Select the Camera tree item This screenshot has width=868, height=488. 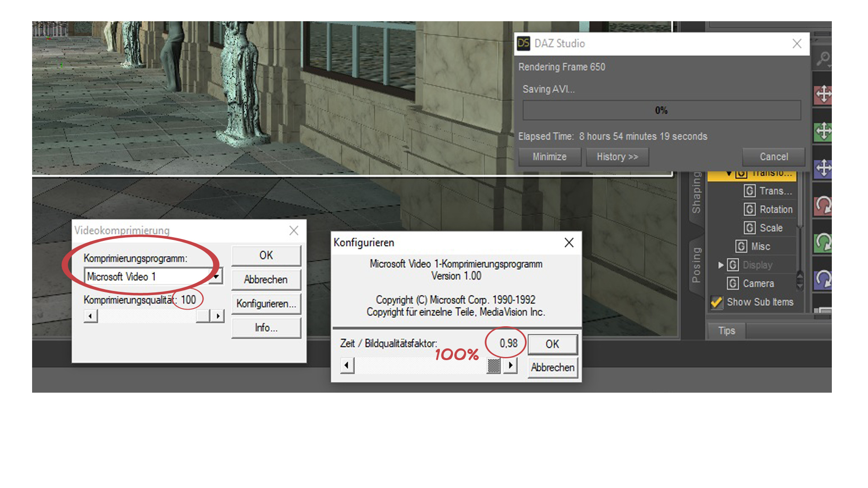click(x=758, y=283)
